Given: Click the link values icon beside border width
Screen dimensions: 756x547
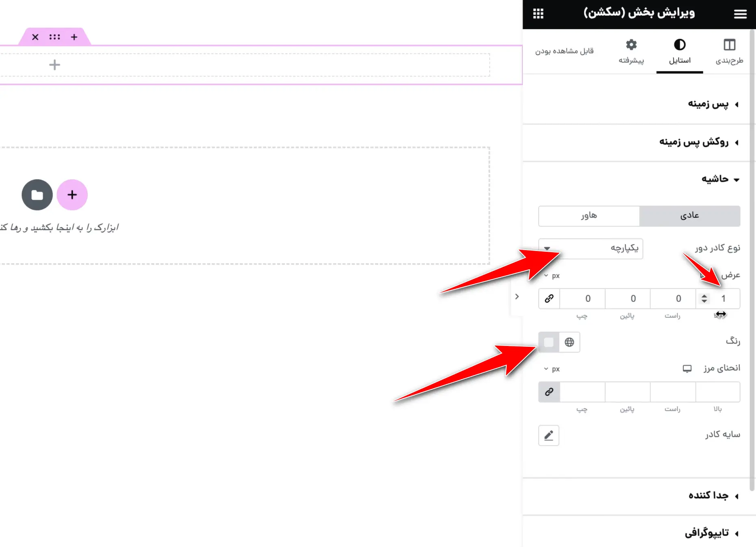Looking at the screenshot, I should click(x=549, y=298).
